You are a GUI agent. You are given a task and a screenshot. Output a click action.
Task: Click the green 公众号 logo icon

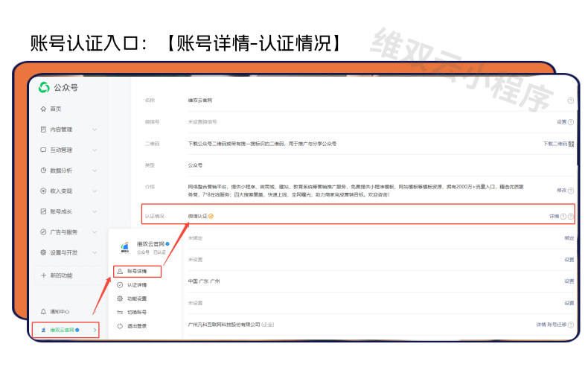(x=44, y=87)
